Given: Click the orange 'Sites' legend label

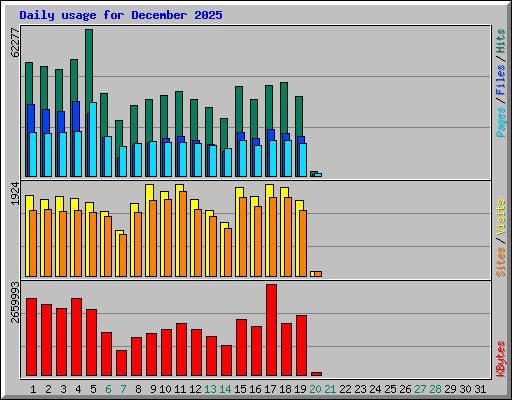Looking at the screenshot, I should point(501,262).
